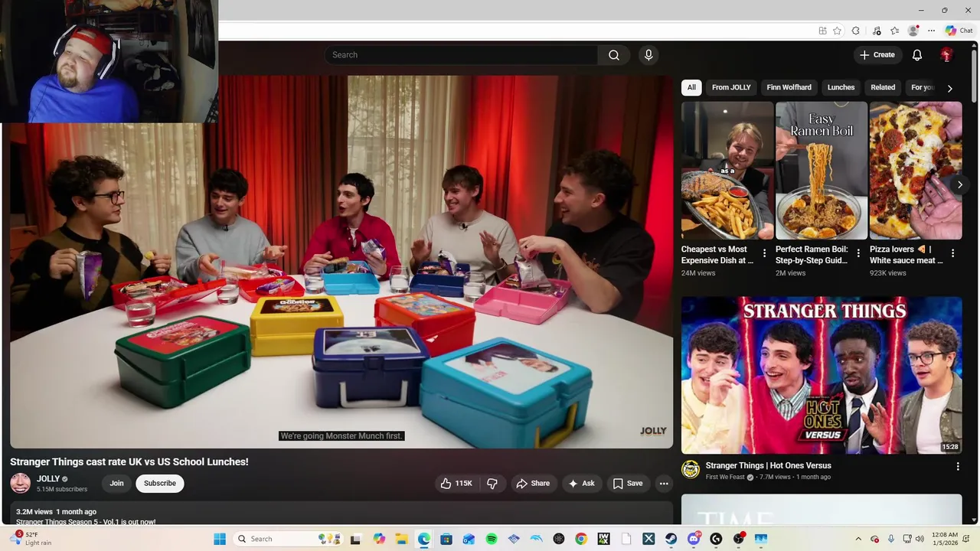Subscribe to JOLLY channel

[x=160, y=483]
